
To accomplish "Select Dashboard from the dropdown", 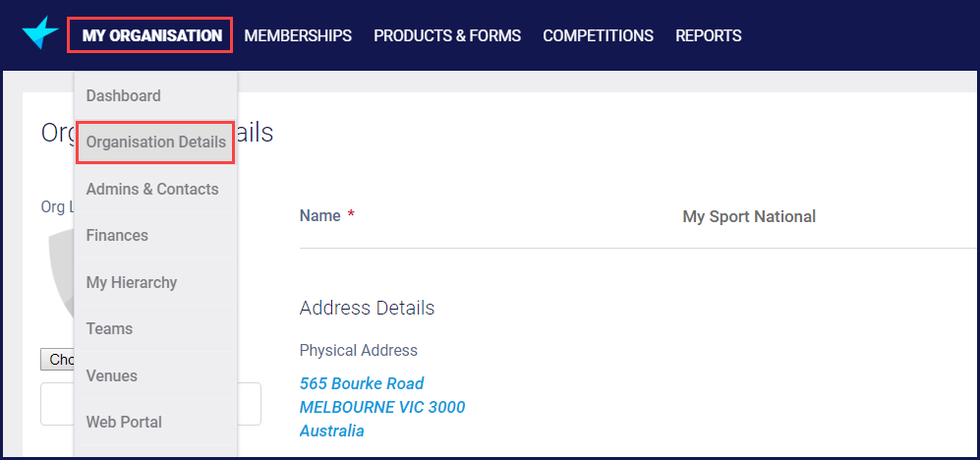I will coord(123,95).
